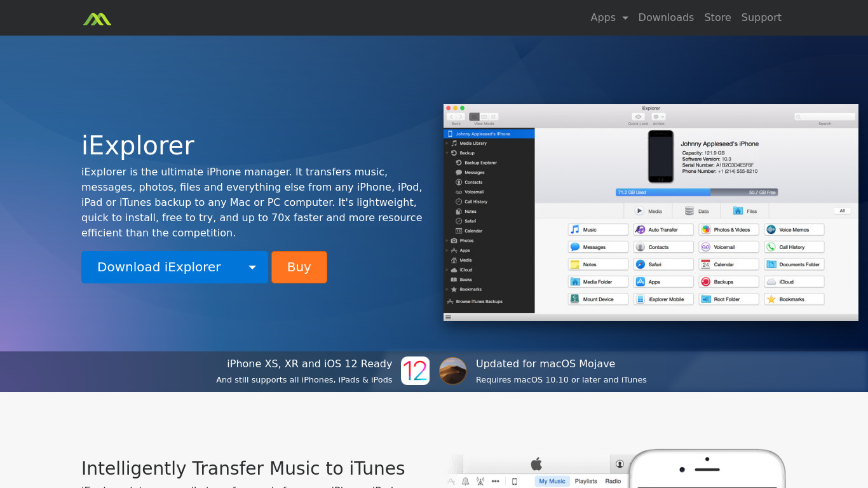868x488 pixels.
Task: Expand Photos in the sidebar
Action: [x=447, y=241]
